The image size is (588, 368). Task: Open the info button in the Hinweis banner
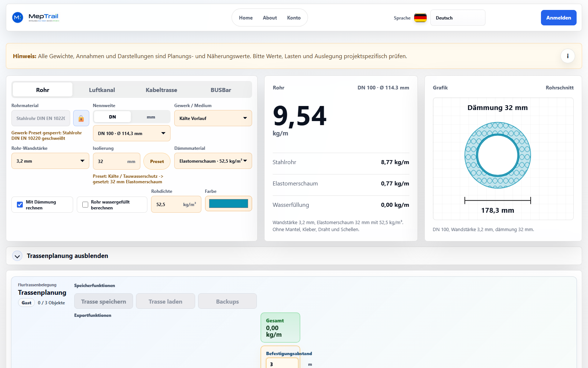click(x=567, y=56)
